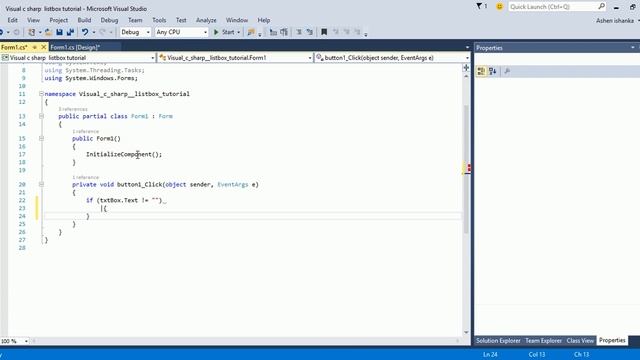Open the Start button dropdown arrow
The image size is (640, 360).
[238, 32]
